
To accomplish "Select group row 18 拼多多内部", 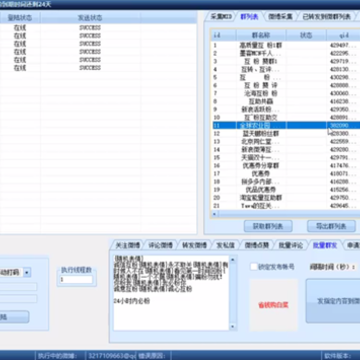I will [286, 182].
